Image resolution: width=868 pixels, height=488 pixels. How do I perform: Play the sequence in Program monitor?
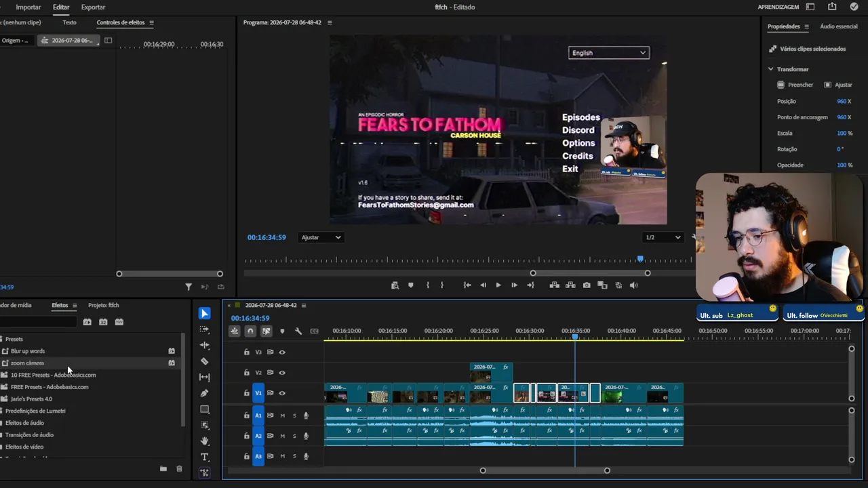pyautogui.click(x=498, y=285)
